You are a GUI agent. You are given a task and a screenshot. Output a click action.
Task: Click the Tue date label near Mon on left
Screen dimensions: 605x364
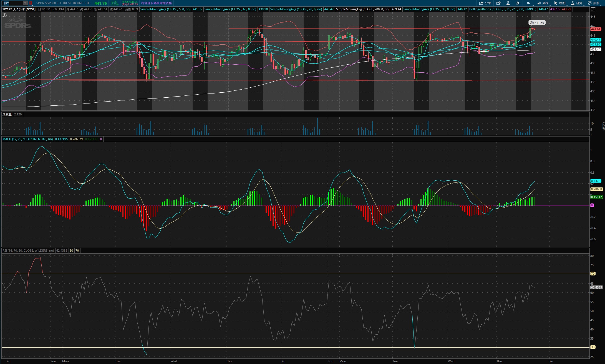pos(118,361)
